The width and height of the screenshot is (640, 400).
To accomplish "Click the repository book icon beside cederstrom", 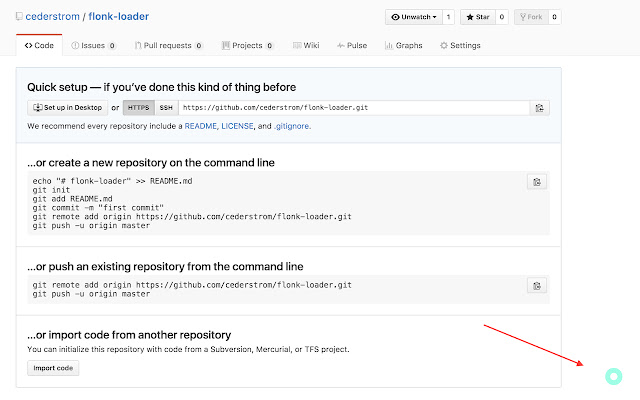I will tap(19, 16).
